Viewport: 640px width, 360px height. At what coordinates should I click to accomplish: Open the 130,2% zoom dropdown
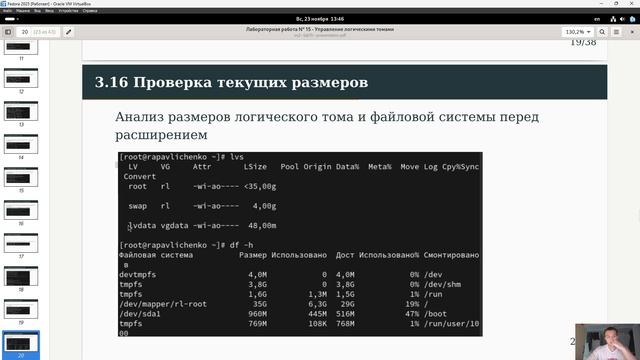click(x=578, y=32)
